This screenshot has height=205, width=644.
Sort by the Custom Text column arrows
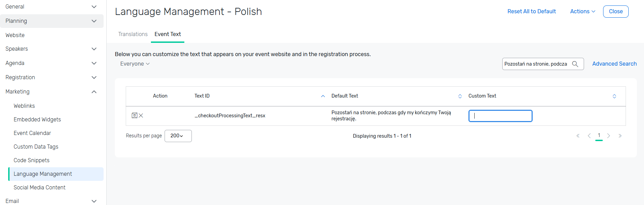tap(614, 96)
